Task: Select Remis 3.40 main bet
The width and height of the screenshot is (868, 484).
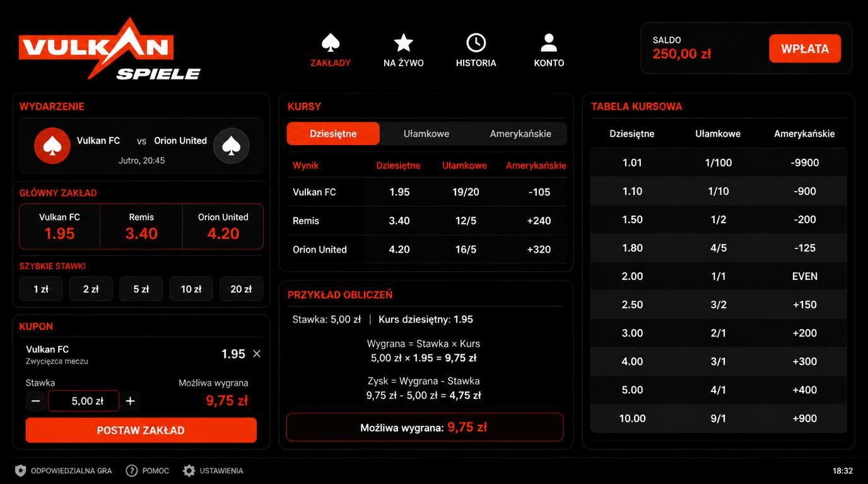Action: tap(141, 226)
